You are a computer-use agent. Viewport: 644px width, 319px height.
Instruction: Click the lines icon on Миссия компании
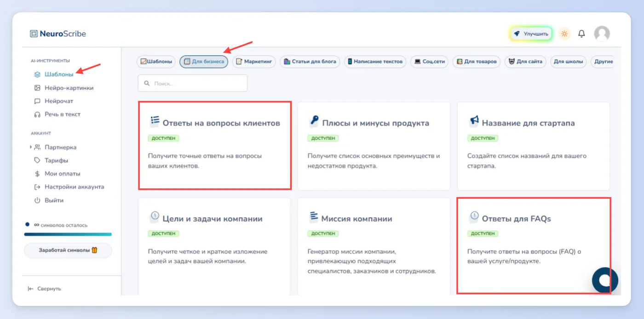tap(314, 216)
